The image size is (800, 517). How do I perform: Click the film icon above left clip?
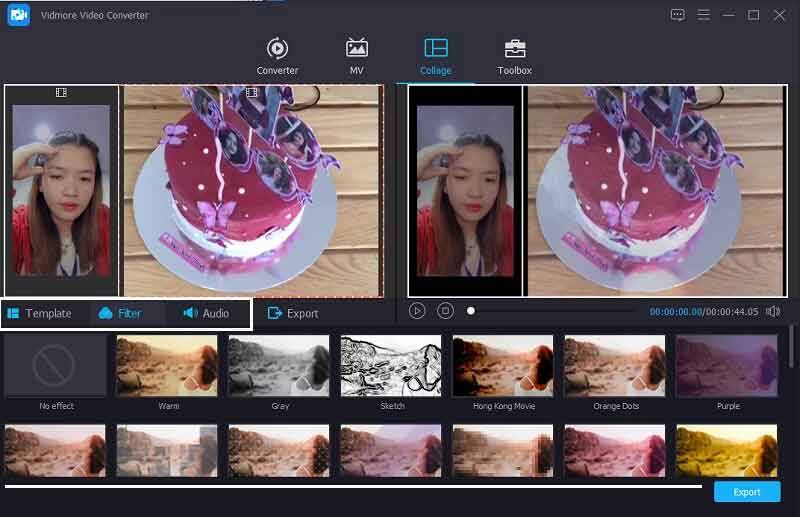(62, 93)
